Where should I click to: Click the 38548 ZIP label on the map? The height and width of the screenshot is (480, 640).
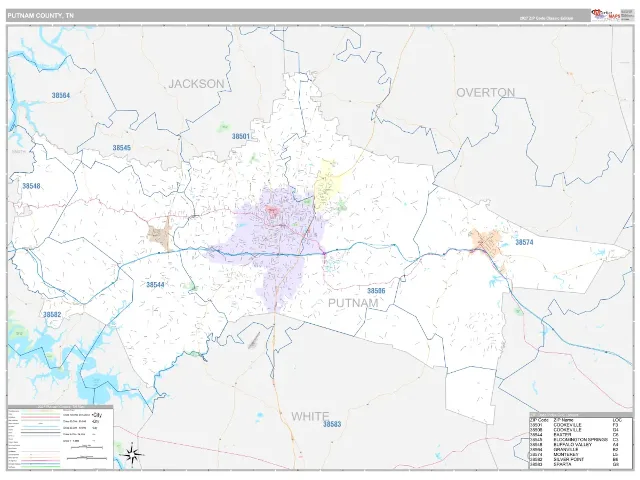pyautogui.click(x=31, y=186)
